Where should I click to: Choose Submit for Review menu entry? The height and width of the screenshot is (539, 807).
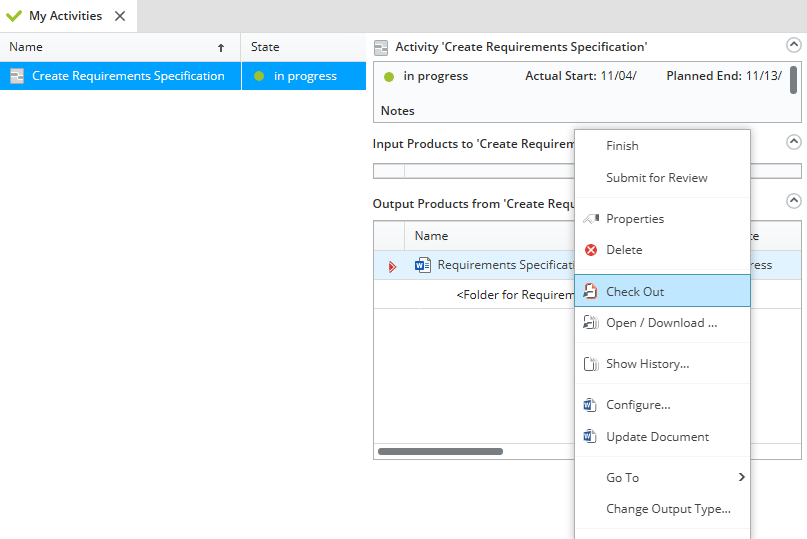point(656,178)
